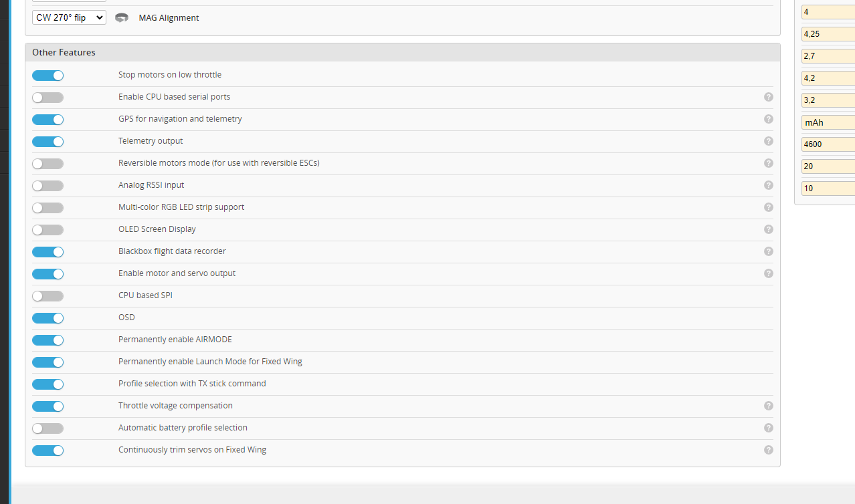Open help icon for OLED Screen Display

coord(768,229)
